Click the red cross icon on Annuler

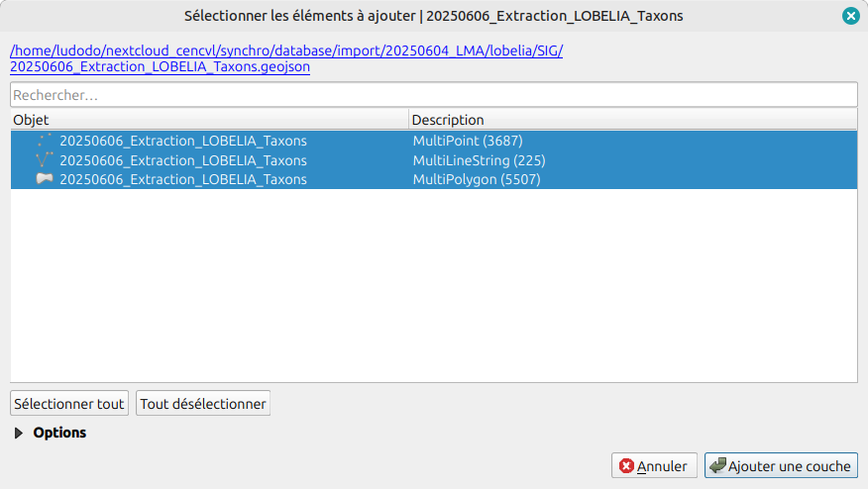(626, 466)
